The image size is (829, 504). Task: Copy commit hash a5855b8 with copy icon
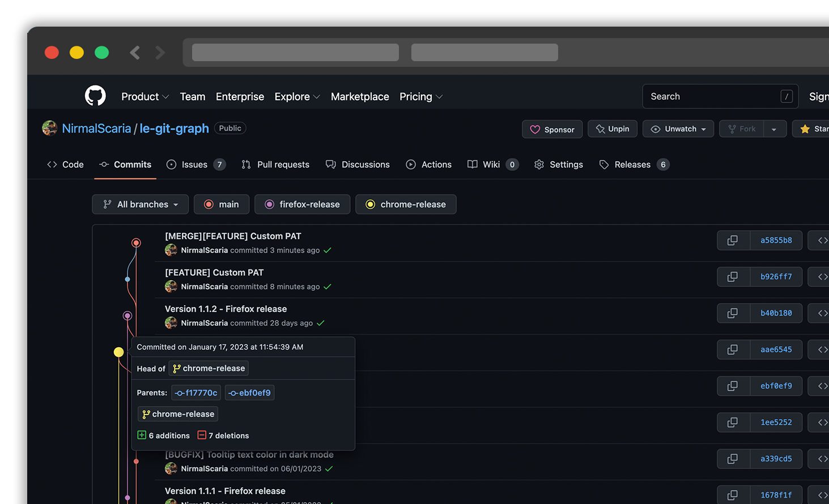[x=733, y=240]
